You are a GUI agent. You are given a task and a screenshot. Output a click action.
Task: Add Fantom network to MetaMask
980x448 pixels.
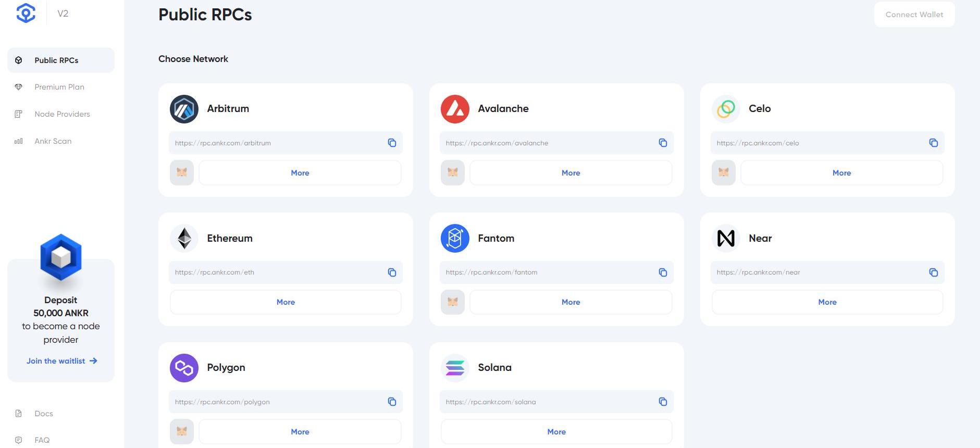click(453, 302)
